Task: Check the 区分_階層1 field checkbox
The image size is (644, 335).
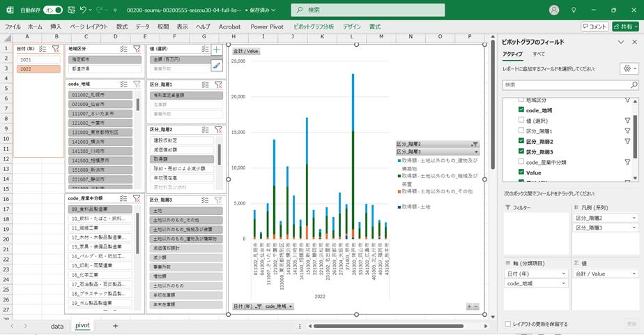Action: (521, 131)
